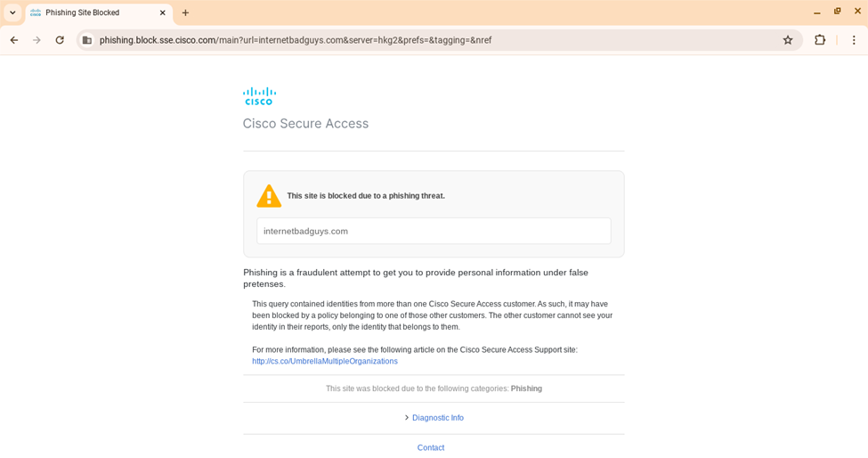Screen dimensions: 868x458
Task: Click the Cisco logo
Action: tap(259, 96)
